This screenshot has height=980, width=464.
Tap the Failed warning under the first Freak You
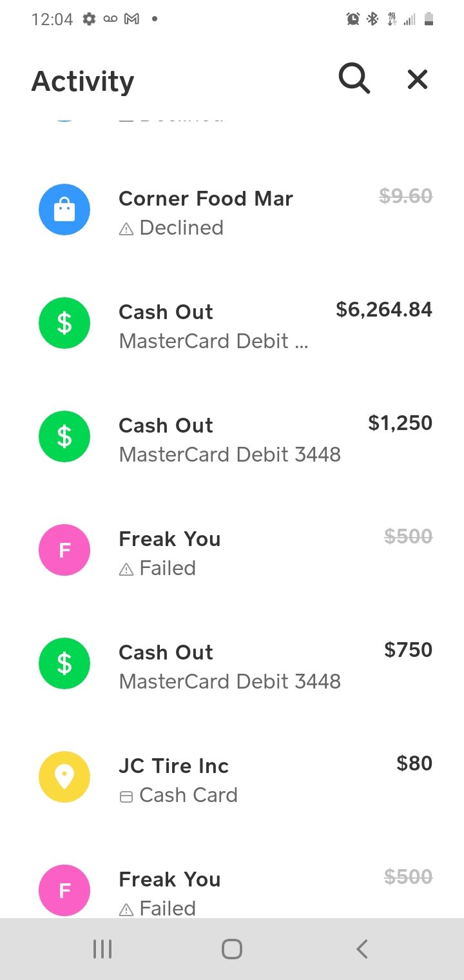click(x=158, y=568)
